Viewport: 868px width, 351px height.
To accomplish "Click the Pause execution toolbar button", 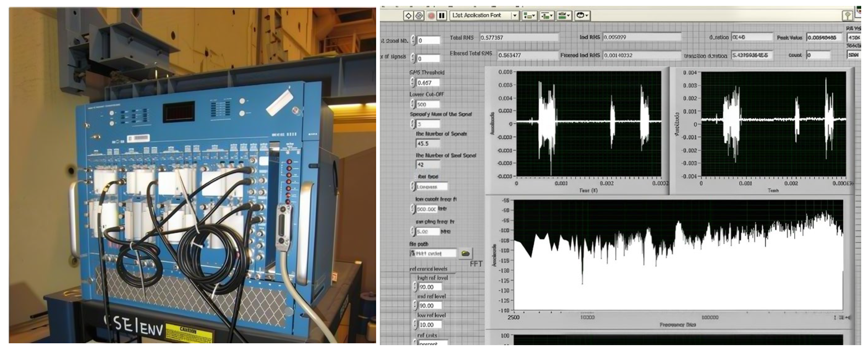I will 442,15.
